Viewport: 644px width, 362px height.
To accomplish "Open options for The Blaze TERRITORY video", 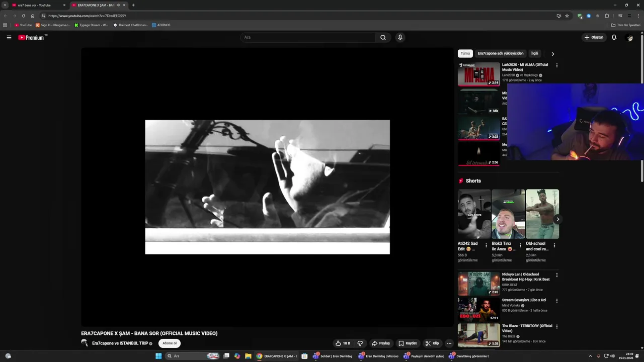I will point(556,326).
